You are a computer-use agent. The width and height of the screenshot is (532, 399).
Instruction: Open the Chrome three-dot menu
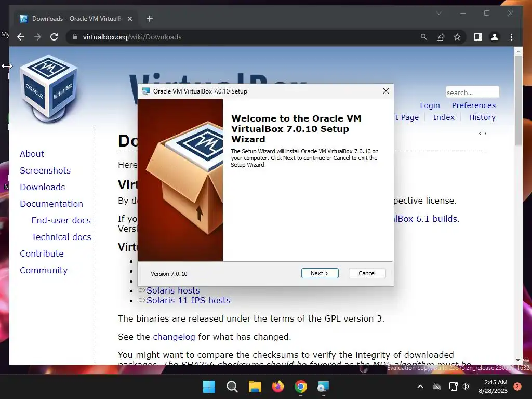tap(511, 37)
